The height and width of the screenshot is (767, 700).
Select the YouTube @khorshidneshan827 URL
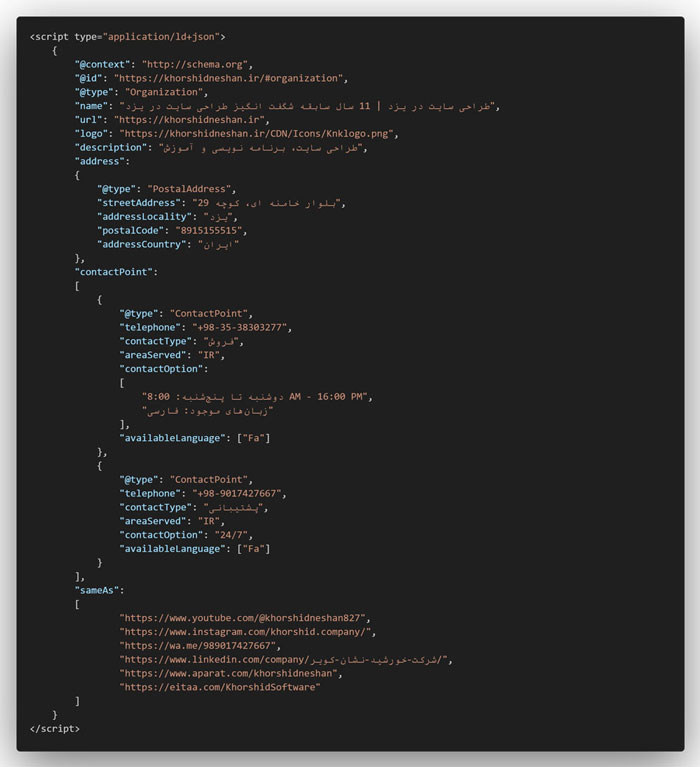(x=243, y=618)
